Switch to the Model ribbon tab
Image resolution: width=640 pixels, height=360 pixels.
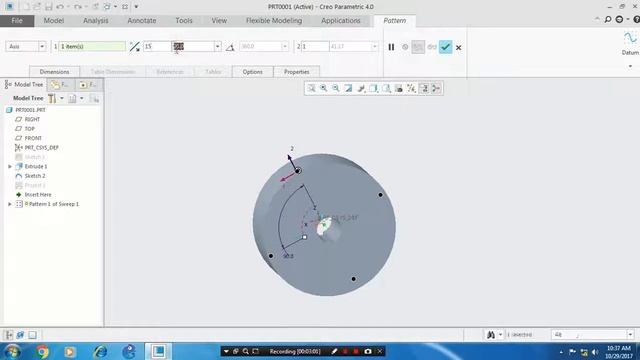(53, 20)
